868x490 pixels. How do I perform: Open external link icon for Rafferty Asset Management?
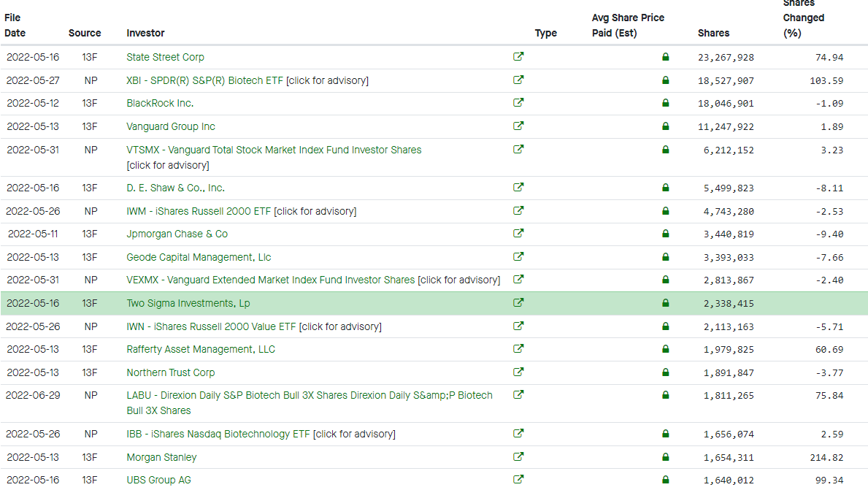(518, 348)
